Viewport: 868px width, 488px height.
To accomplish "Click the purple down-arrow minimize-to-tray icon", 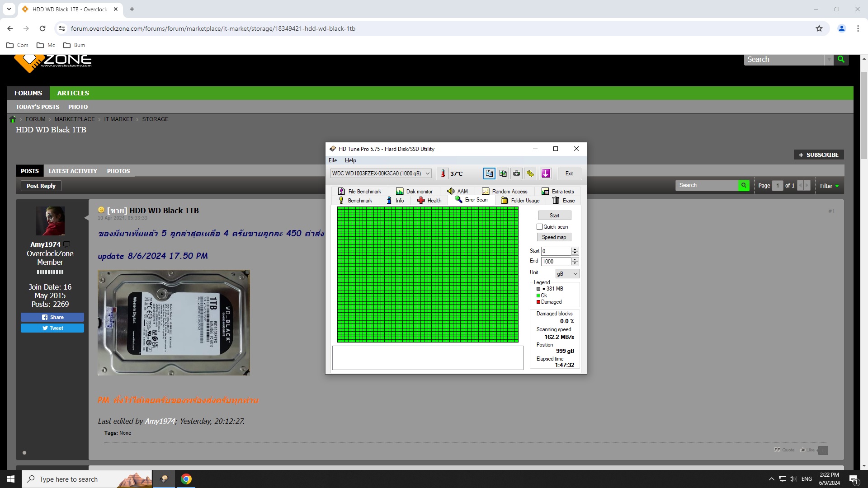I will click(546, 174).
